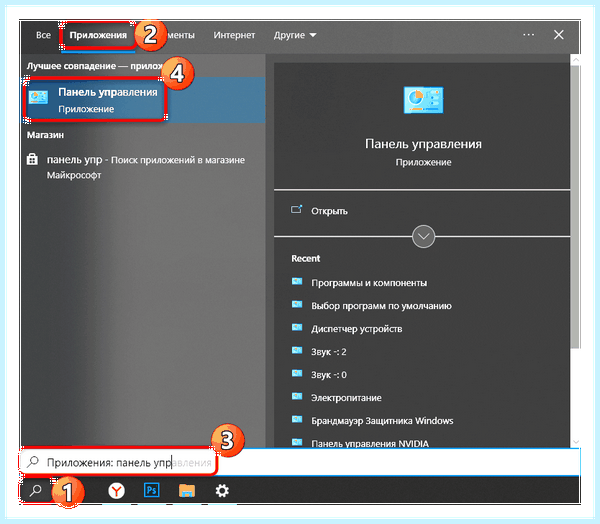Image resolution: width=600 pixels, height=524 pixels.
Task: Click Открыть to launch Control Panel
Action: point(329,211)
